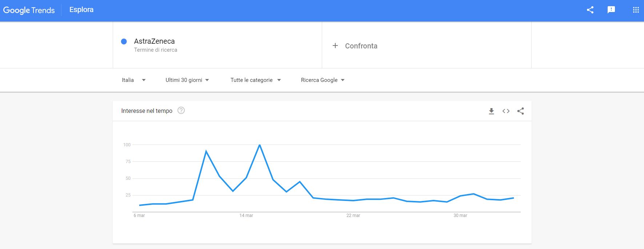Viewport: 644px width, 249px height.
Task: Download the chart data as CSV
Action: click(x=491, y=111)
